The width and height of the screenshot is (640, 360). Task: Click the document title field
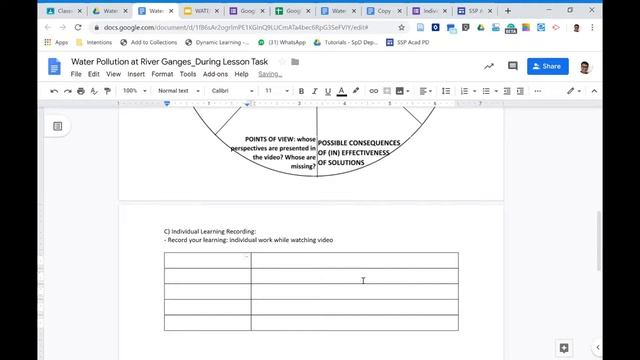click(169, 62)
